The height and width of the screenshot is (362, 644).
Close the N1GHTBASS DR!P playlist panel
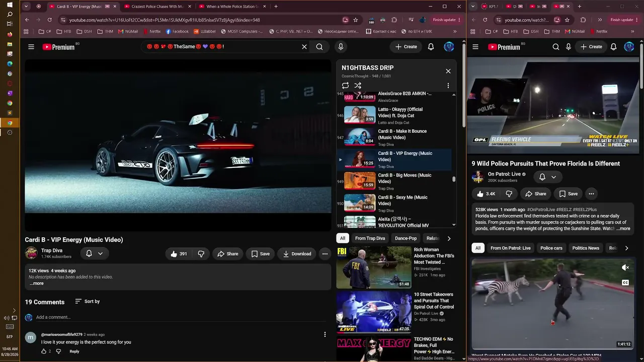(x=448, y=71)
